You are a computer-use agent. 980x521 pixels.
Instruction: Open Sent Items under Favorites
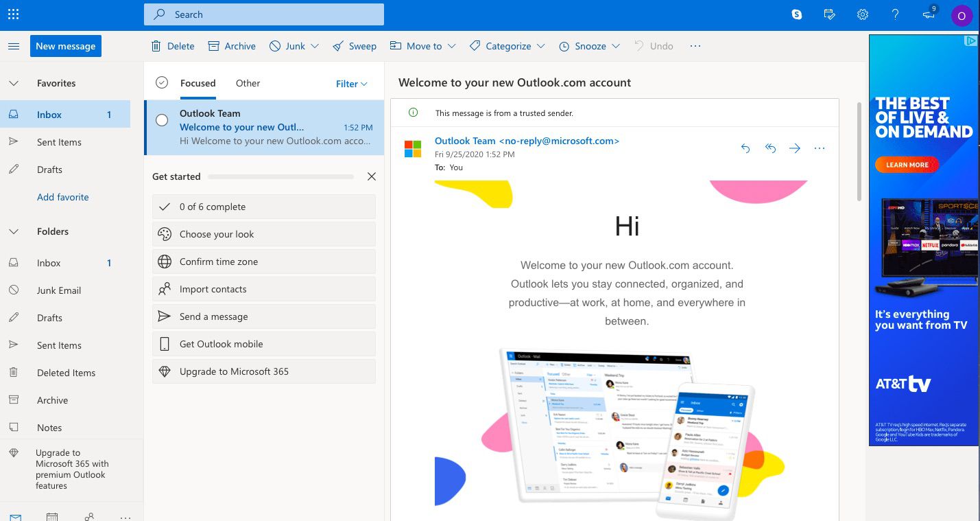(65, 142)
